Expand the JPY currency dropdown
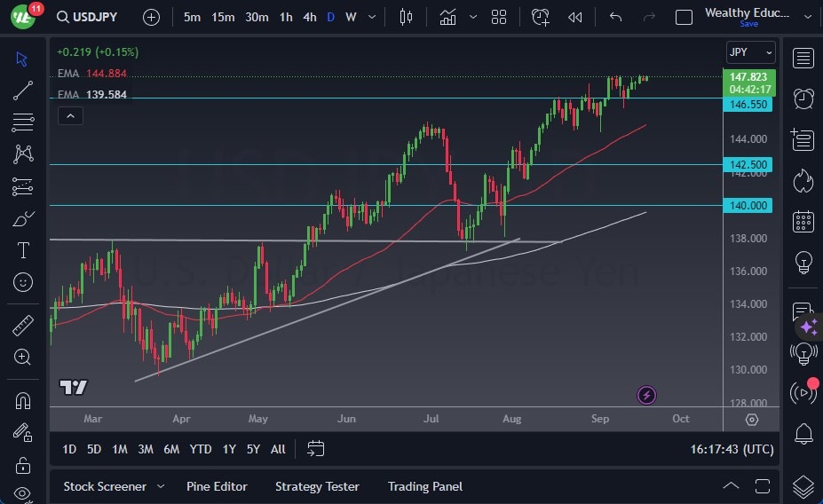This screenshot has height=504, width=823. click(x=750, y=52)
